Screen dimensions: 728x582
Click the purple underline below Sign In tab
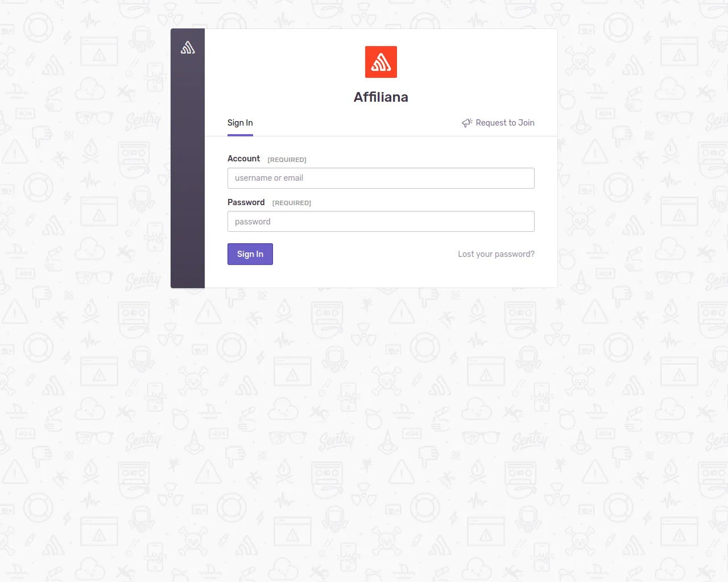point(240,135)
